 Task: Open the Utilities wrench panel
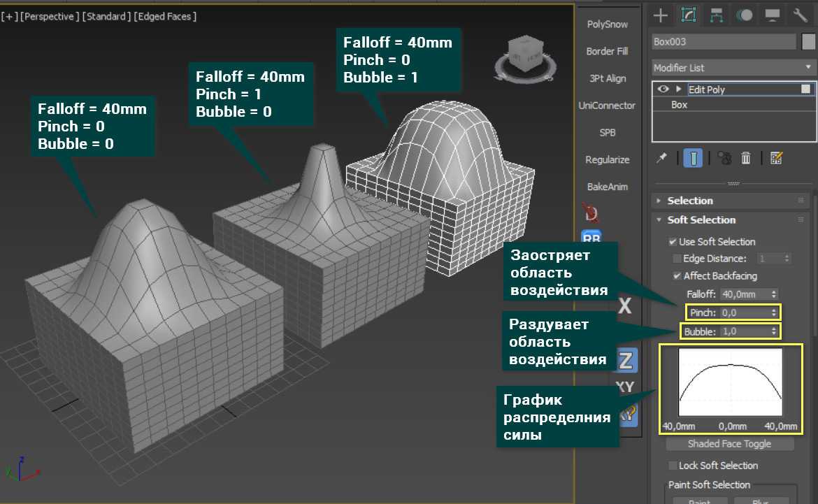tap(800, 15)
